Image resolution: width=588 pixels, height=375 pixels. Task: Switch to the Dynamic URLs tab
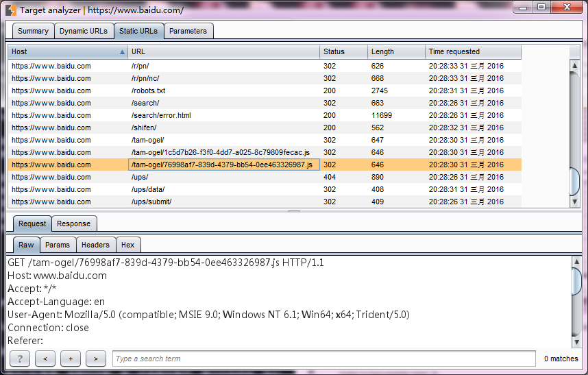[x=83, y=31]
